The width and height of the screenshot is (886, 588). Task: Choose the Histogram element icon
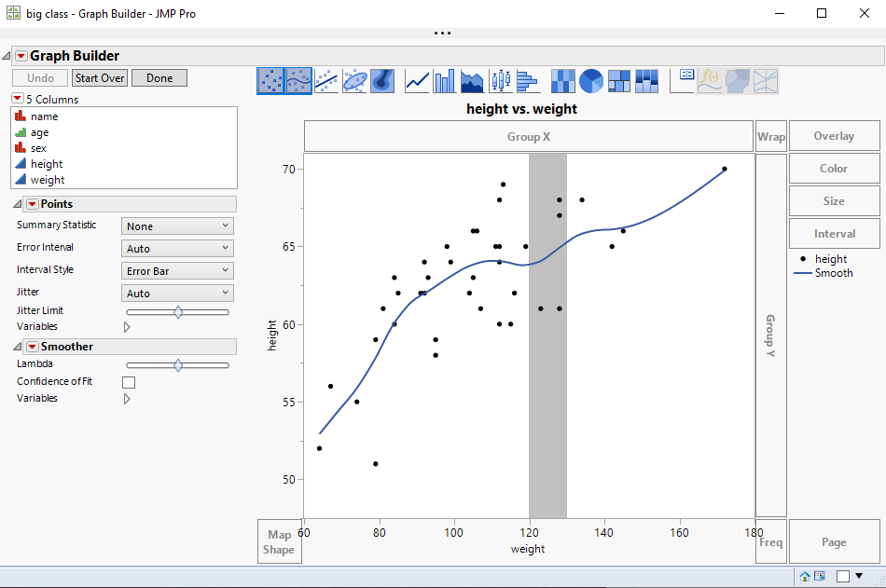tap(528, 81)
